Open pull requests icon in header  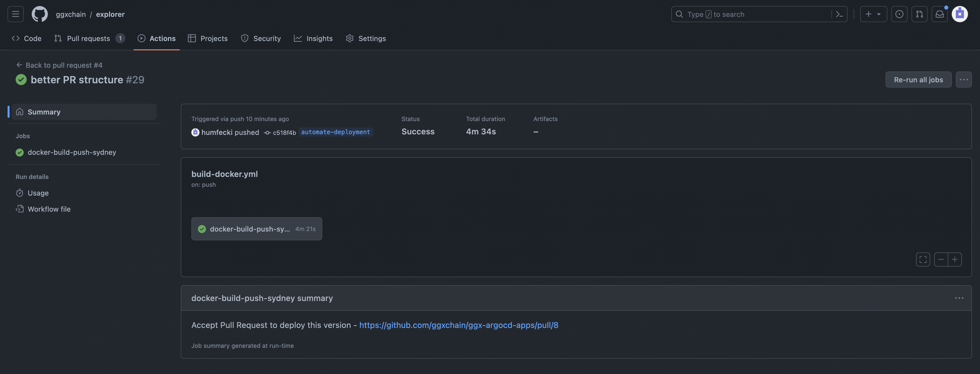tap(920, 14)
